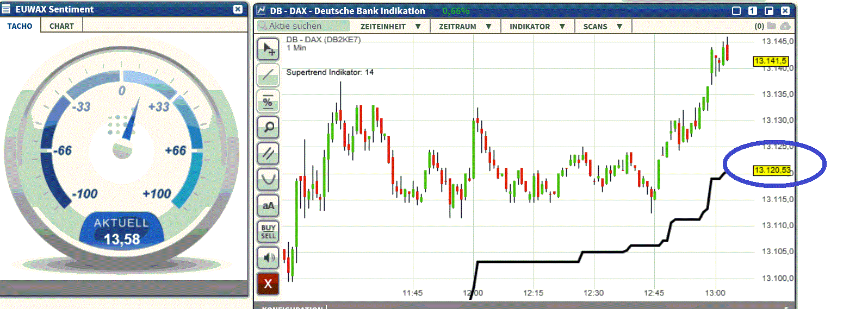
Task: Open the SCANS dropdown
Action: (x=603, y=26)
